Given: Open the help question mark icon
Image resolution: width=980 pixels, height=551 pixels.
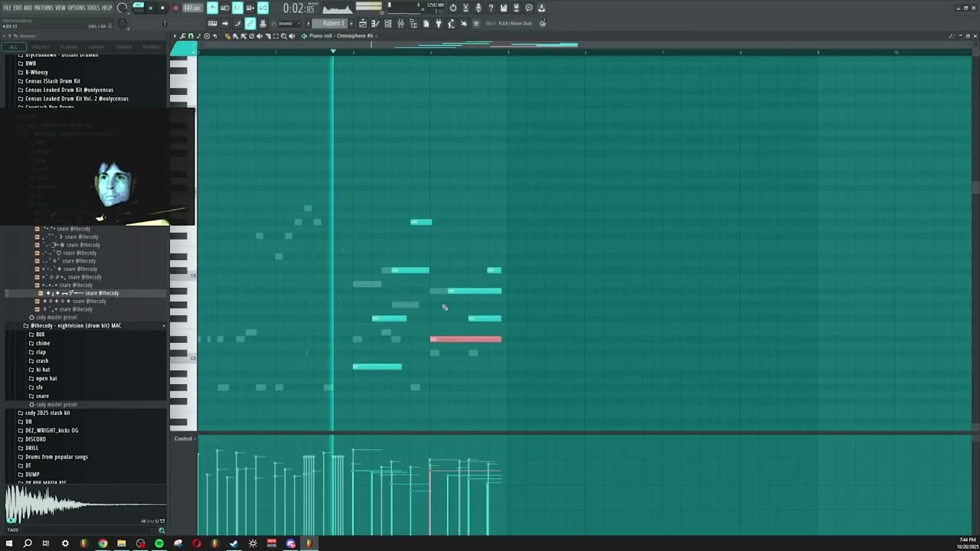Looking at the screenshot, I should pos(491,8).
